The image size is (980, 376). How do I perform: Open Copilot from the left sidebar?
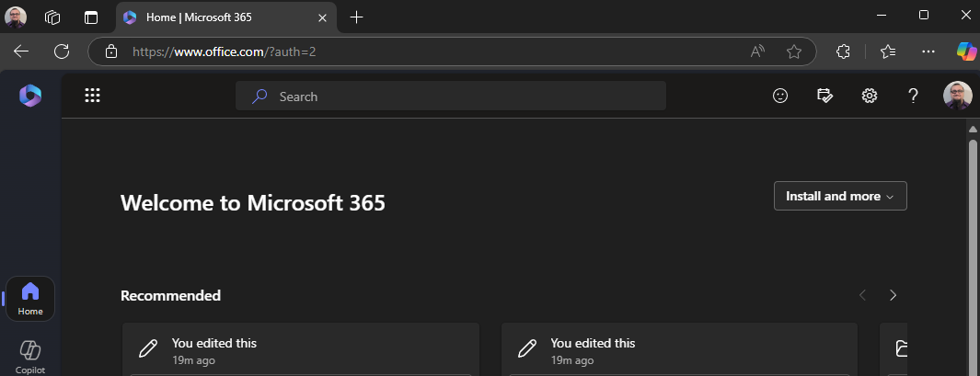[x=30, y=355]
